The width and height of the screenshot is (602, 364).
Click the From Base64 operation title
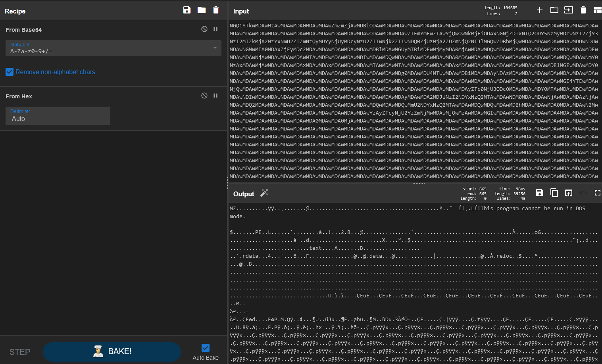click(23, 30)
